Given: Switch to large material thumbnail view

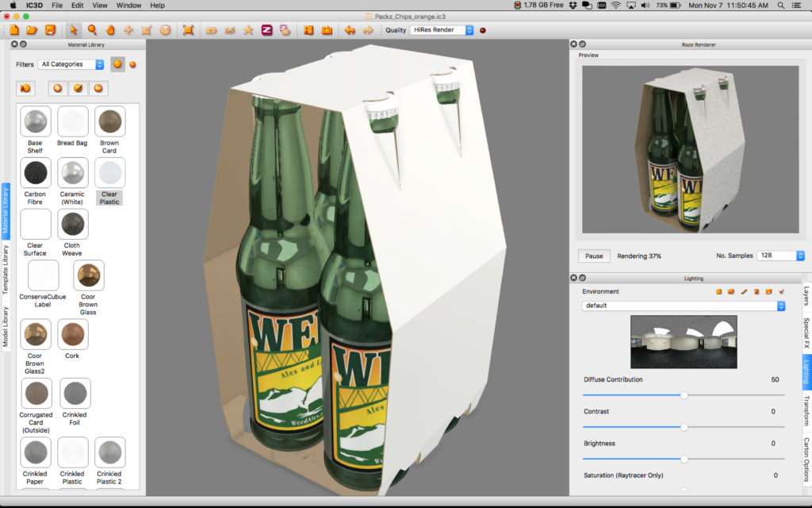Looking at the screenshot, I should [x=117, y=64].
